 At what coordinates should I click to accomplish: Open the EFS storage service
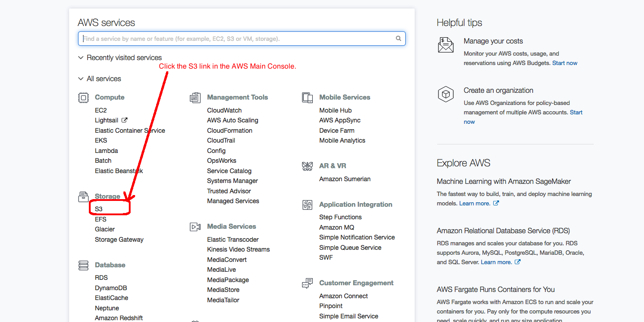pyautogui.click(x=101, y=219)
